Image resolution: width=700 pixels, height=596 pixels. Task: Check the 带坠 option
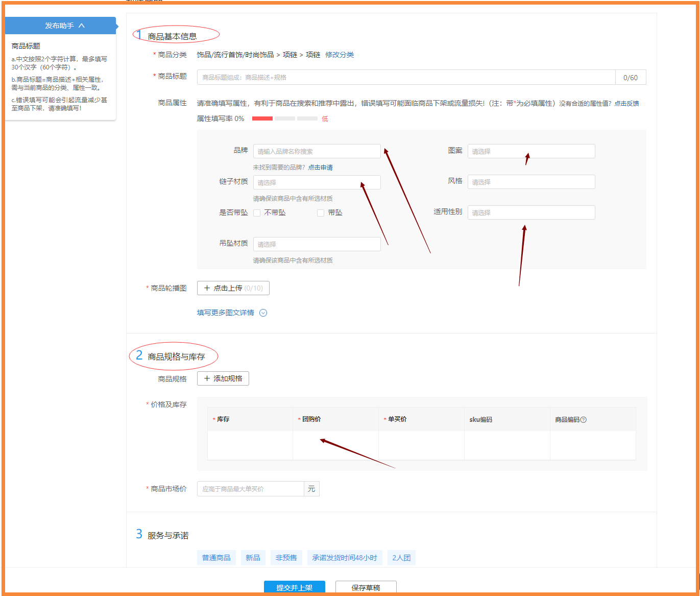(x=321, y=213)
